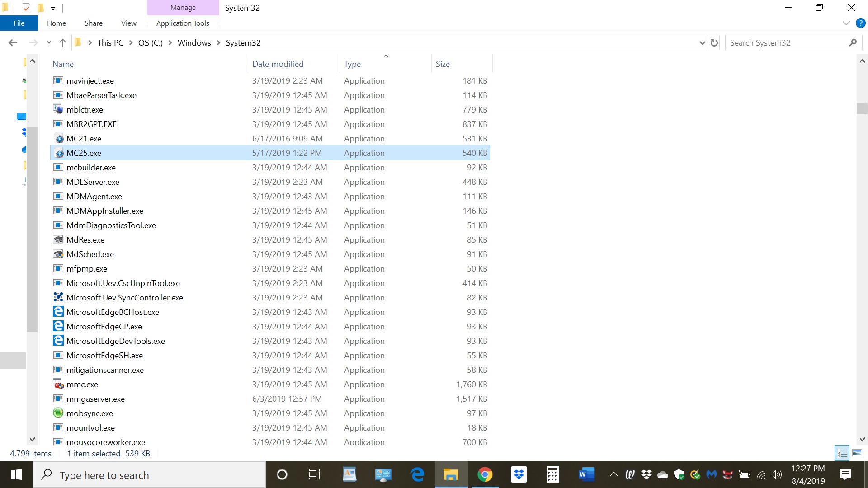Click the Search System32 box

pos(787,42)
